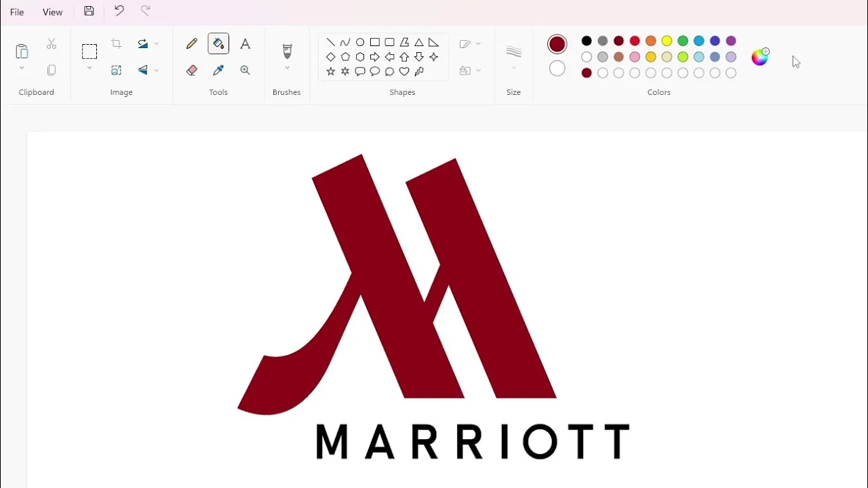Select the Pencil tool
868x488 pixels.
tap(192, 44)
